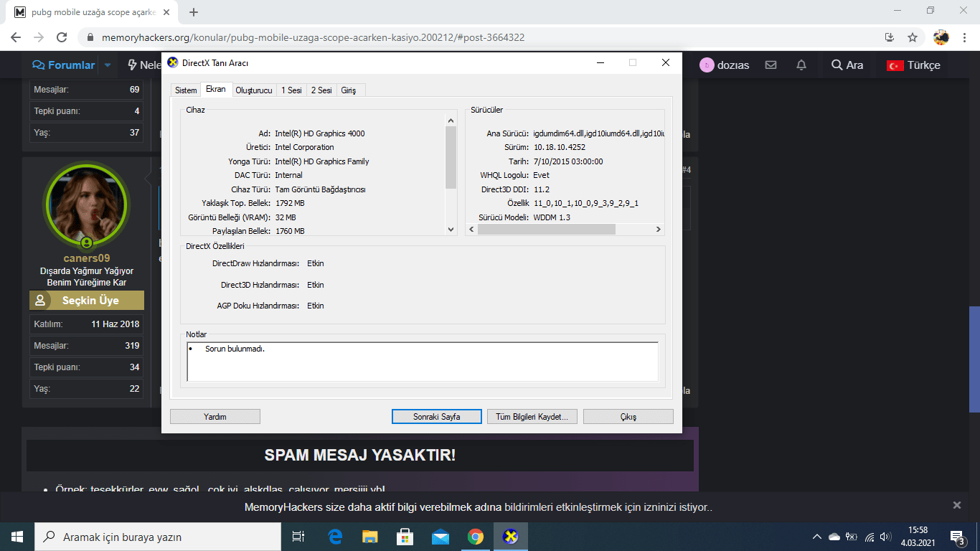Click Cihaz vertical scrollbar thumb

451,157
